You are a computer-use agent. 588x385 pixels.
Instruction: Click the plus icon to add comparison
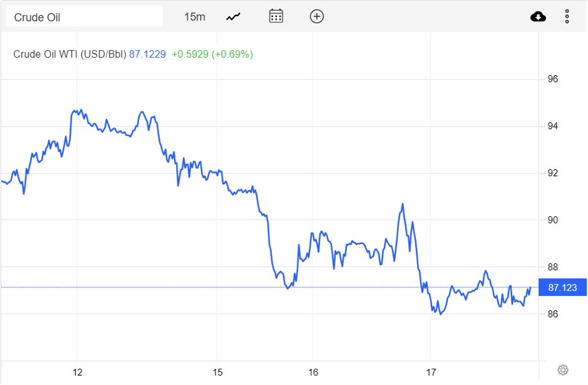tap(317, 16)
